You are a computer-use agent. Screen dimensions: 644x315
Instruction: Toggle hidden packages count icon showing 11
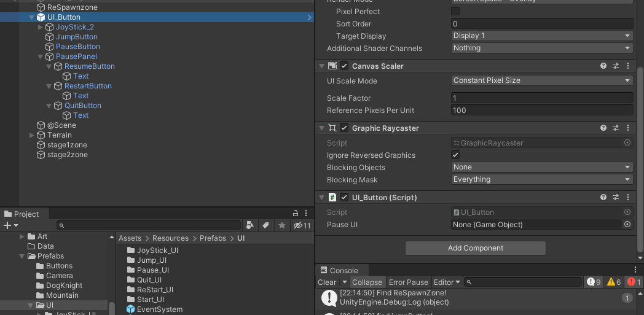pos(302,225)
